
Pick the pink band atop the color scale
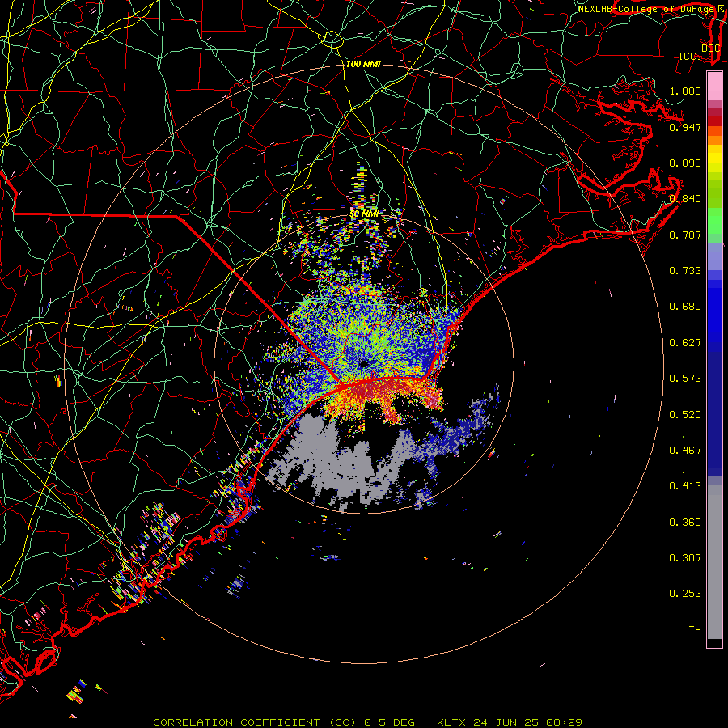click(714, 87)
